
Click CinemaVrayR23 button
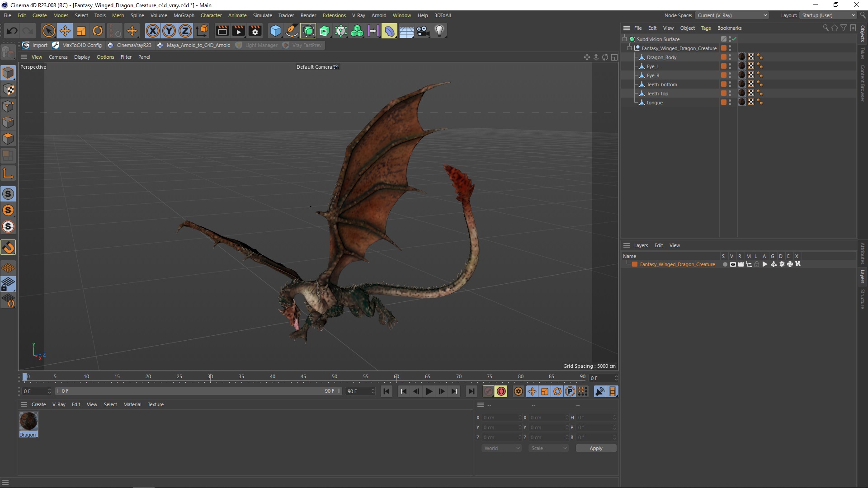130,45
